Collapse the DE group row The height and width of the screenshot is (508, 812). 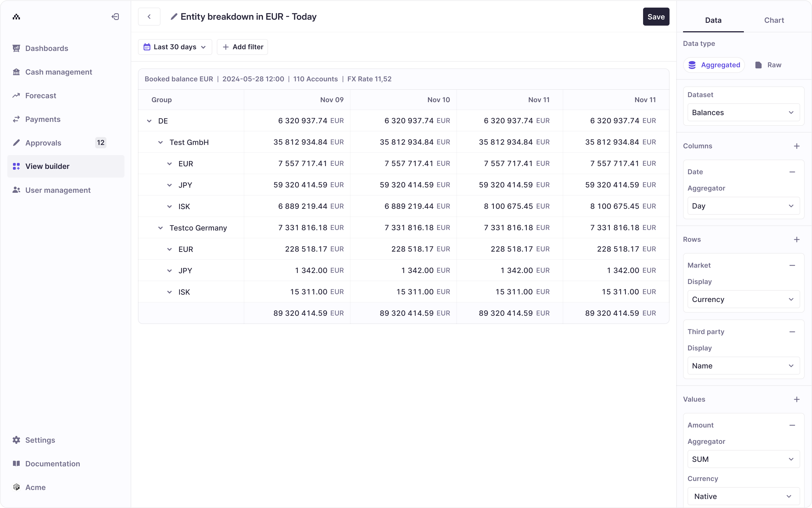tap(149, 121)
